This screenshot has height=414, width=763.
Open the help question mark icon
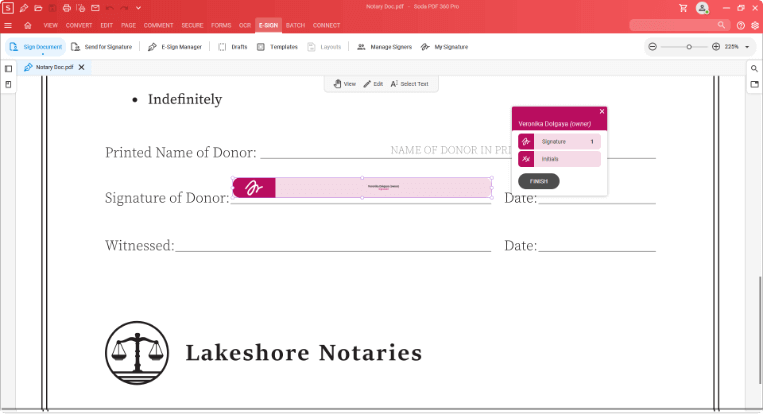click(x=741, y=24)
